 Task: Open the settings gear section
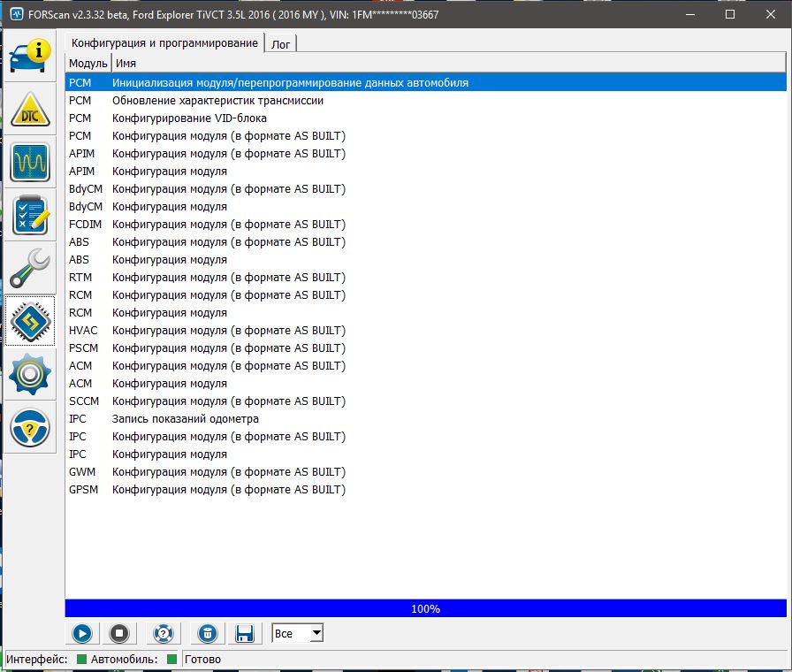(30, 374)
